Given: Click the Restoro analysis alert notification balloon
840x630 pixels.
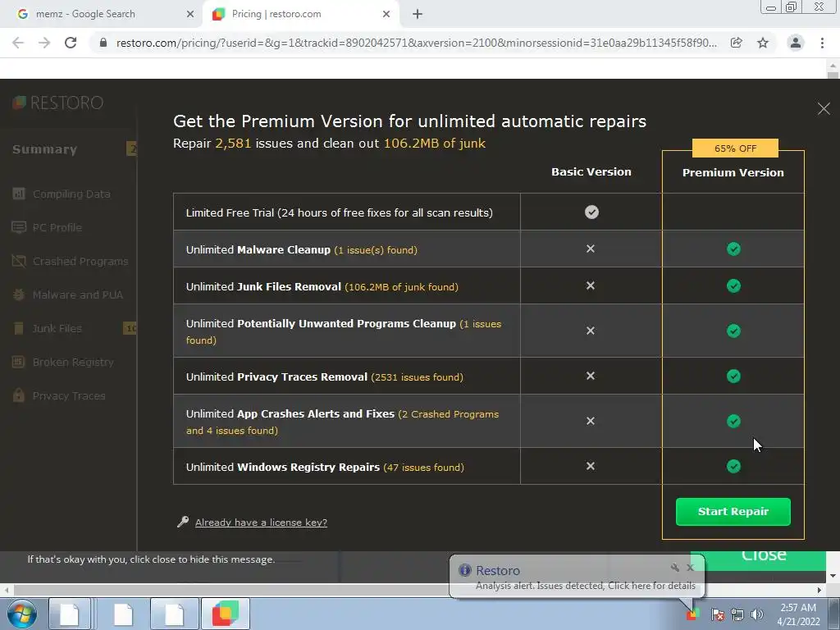Looking at the screenshot, I should coord(577,576).
